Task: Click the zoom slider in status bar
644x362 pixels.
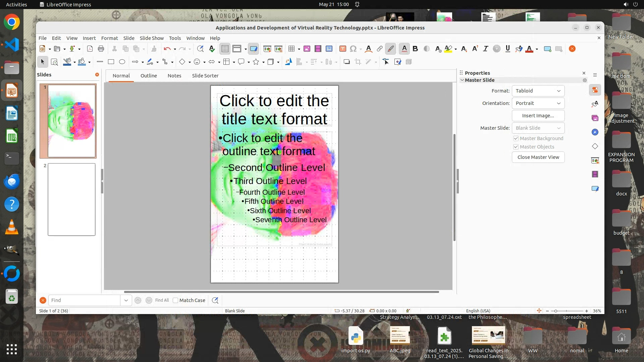Action: click(567, 311)
